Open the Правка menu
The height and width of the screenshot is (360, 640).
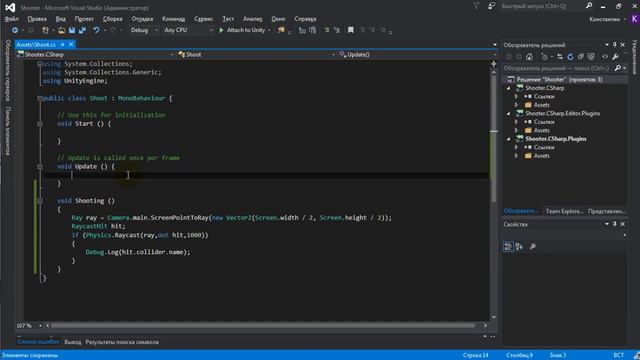point(37,19)
